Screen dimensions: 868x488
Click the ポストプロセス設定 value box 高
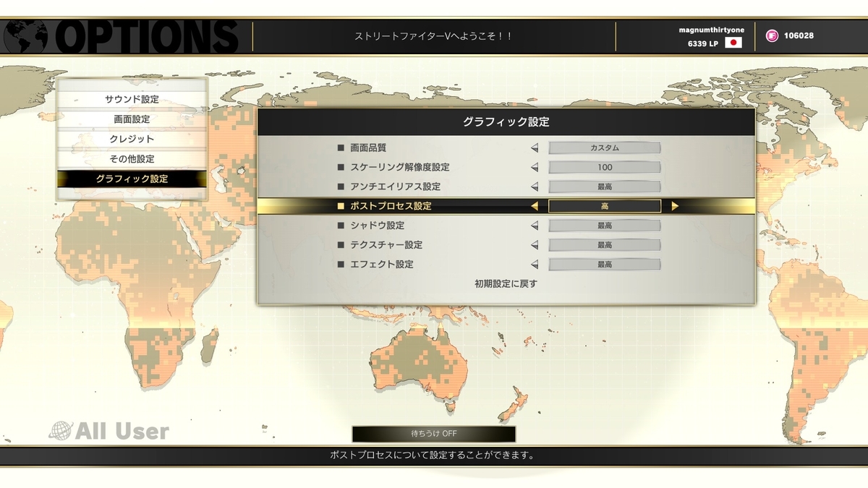coord(605,206)
